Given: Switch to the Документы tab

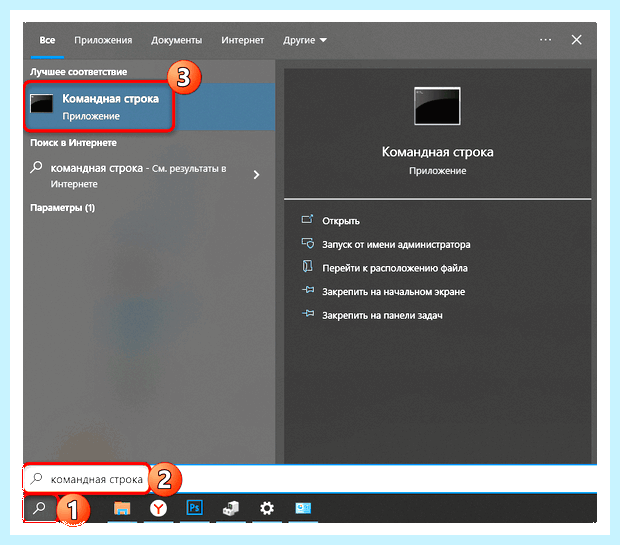Looking at the screenshot, I should click(x=176, y=40).
